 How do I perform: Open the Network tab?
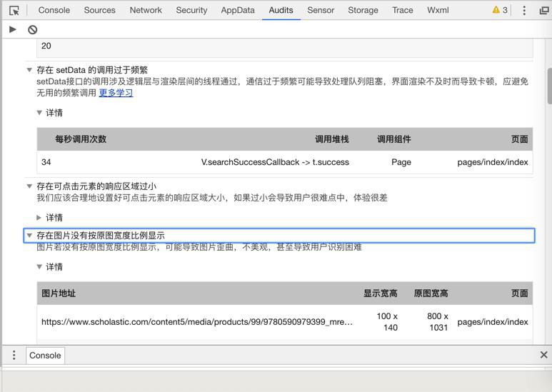tap(146, 10)
